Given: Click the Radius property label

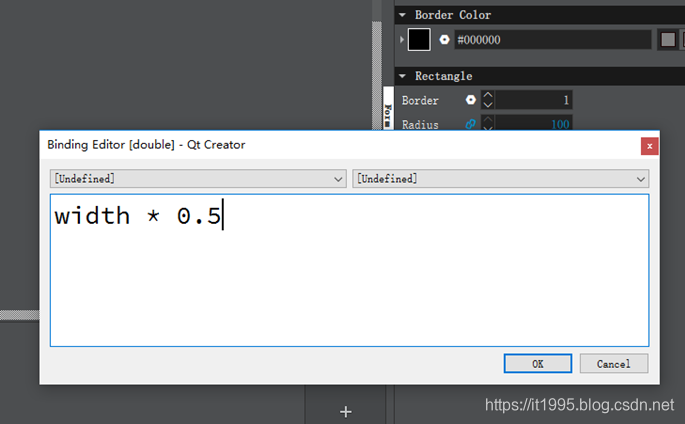Looking at the screenshot, I should pyautogui.click(x=420, y=124).
